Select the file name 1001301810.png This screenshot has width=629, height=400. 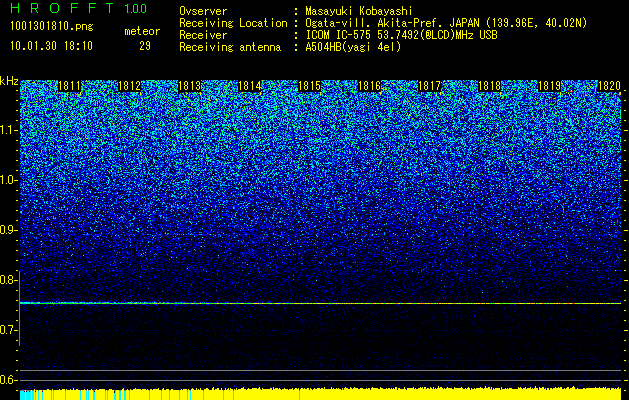(x=52, y=27)
